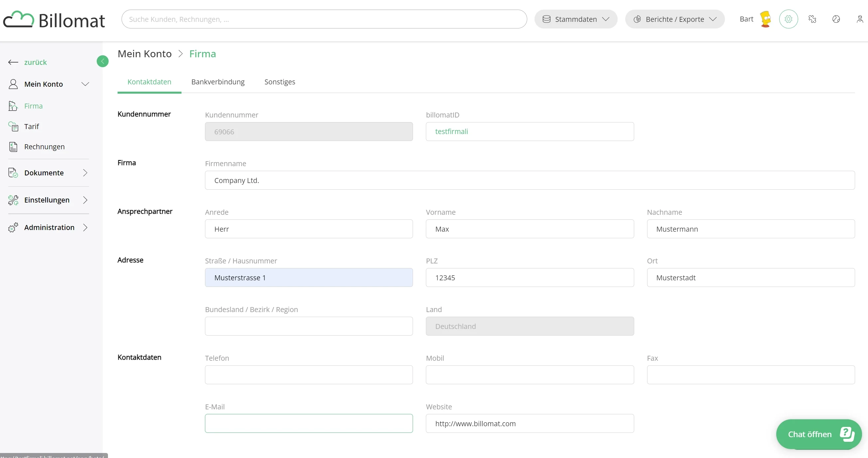Open the puzzle piece add-ons icon

click(812, 19)
